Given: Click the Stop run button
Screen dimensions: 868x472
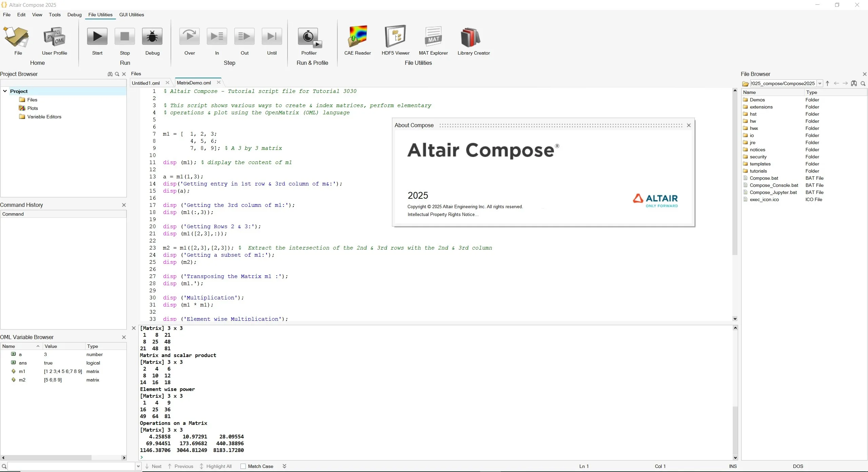Looking at the screenshot, I should tap(125, 37).
